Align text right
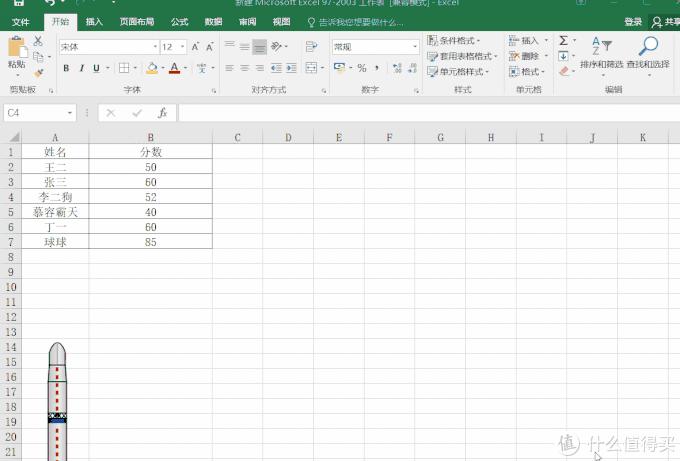 [259, 68]
